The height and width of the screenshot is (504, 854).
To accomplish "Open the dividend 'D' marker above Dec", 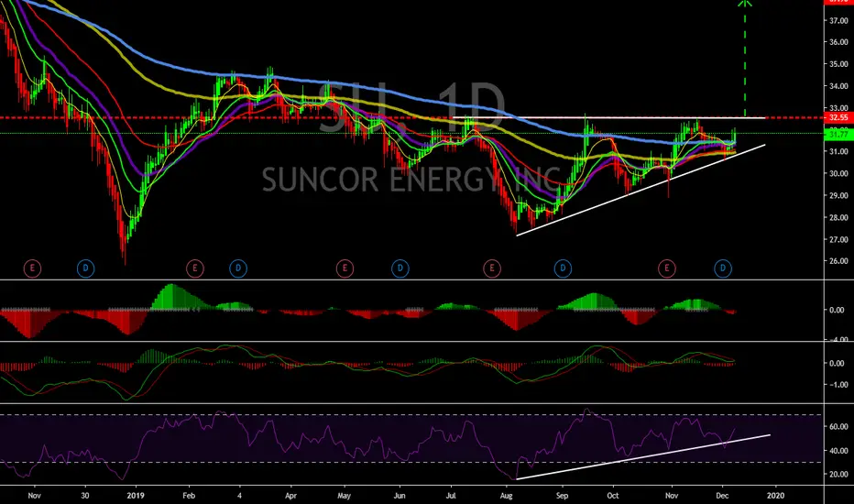I will (723, 268).
